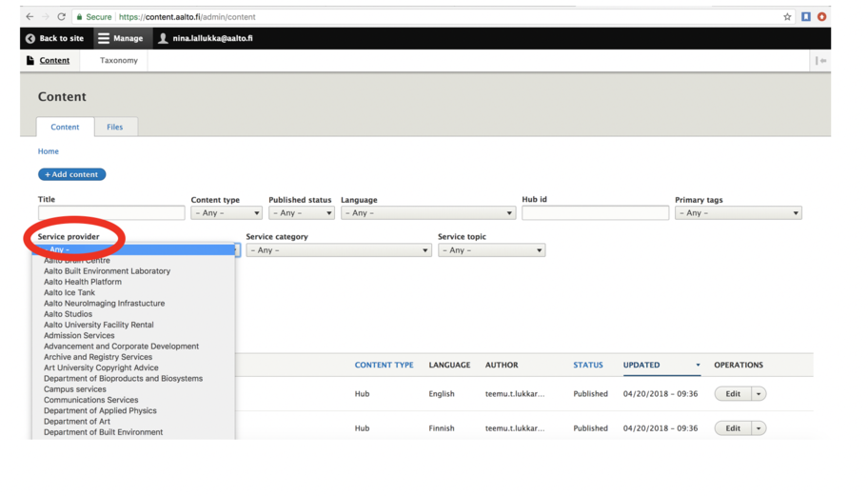Click the red browser extension icon

click(x=821, y=16)
